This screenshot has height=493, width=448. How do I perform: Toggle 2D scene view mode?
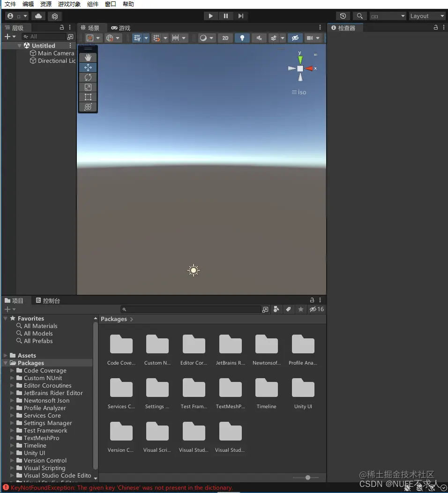[x=225, y=38]
